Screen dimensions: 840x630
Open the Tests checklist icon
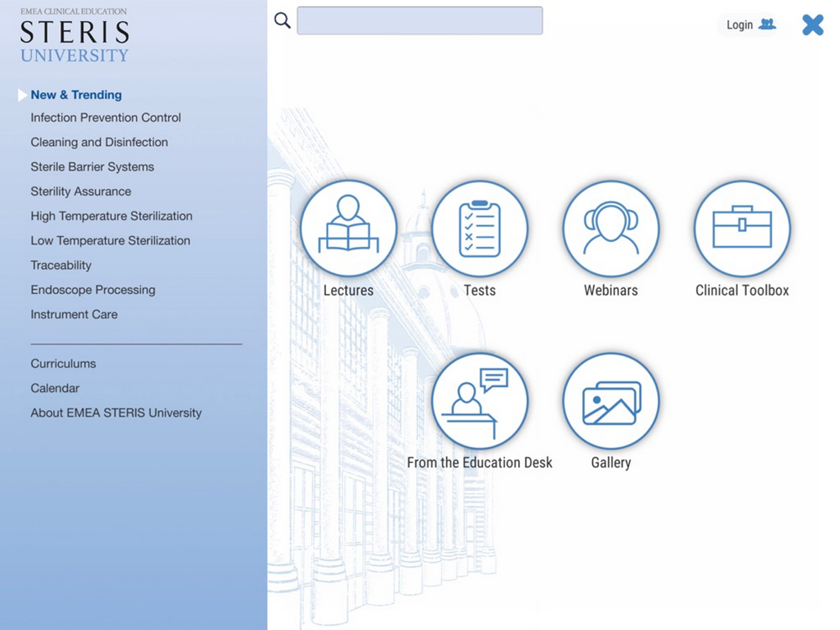point(480,228)
